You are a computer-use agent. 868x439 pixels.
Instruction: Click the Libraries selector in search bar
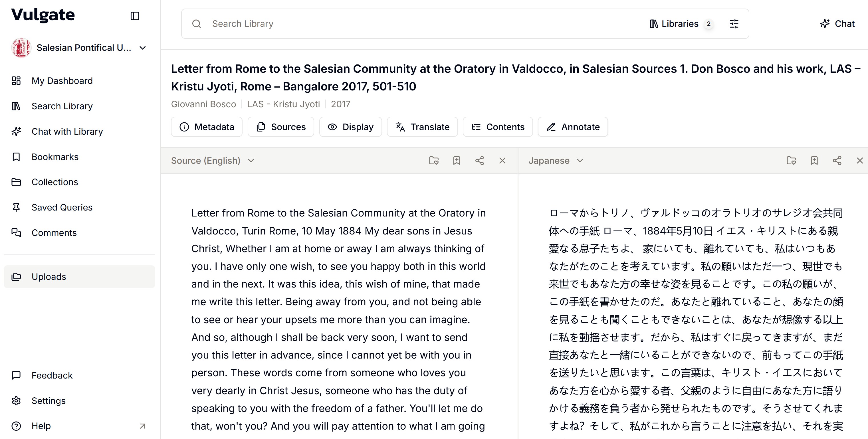point(680,24)
